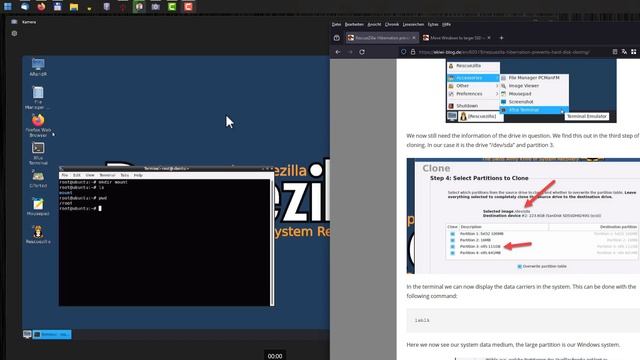The image size is (640, 360).
Task: Go back one page in Firefox
Action: (x=338, y=52)
